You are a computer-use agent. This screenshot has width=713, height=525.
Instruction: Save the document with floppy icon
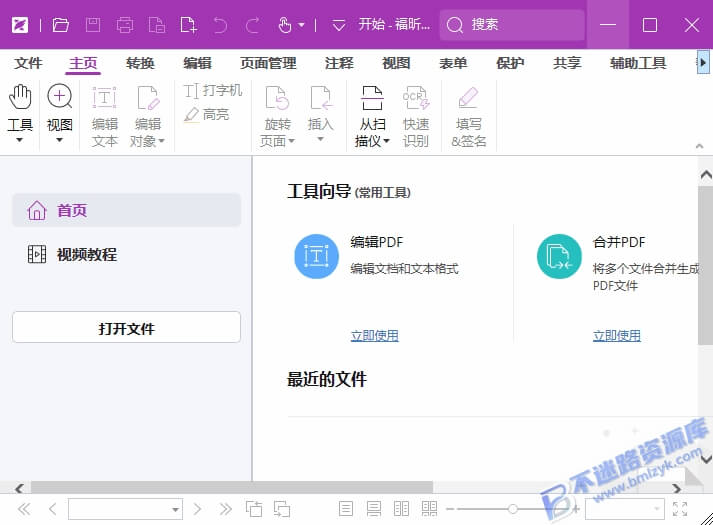pyautogui.click(x=93, y=25)
